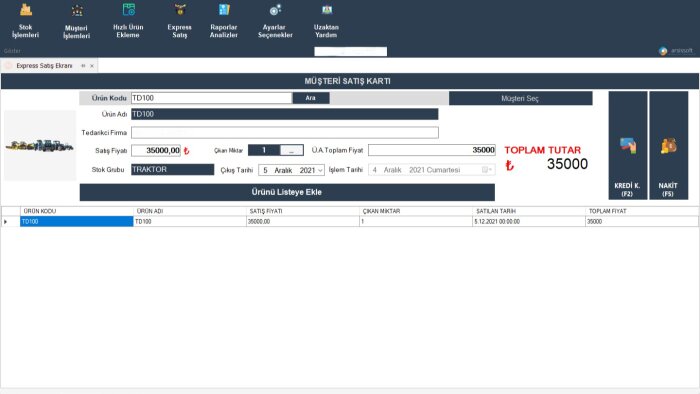Click the quantity cell showing 1
The height and width of the screenshot is (394, 700).
[416, 222]
